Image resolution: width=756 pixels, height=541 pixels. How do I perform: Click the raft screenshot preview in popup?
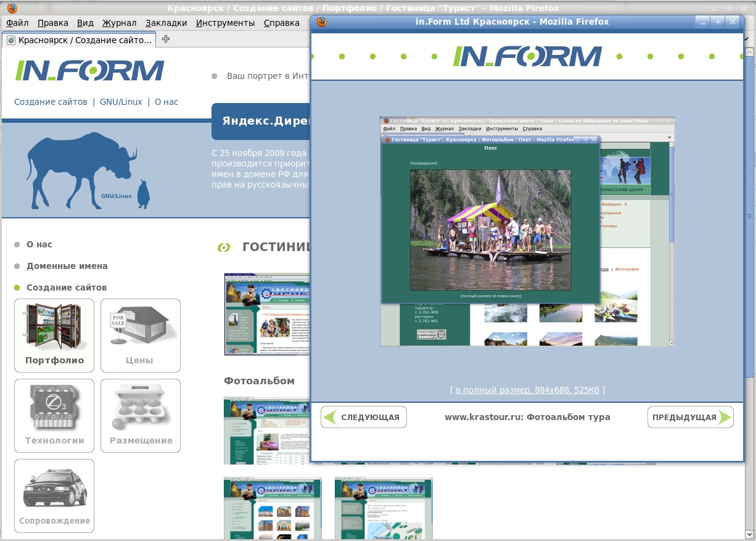click(x=527, y=231)
